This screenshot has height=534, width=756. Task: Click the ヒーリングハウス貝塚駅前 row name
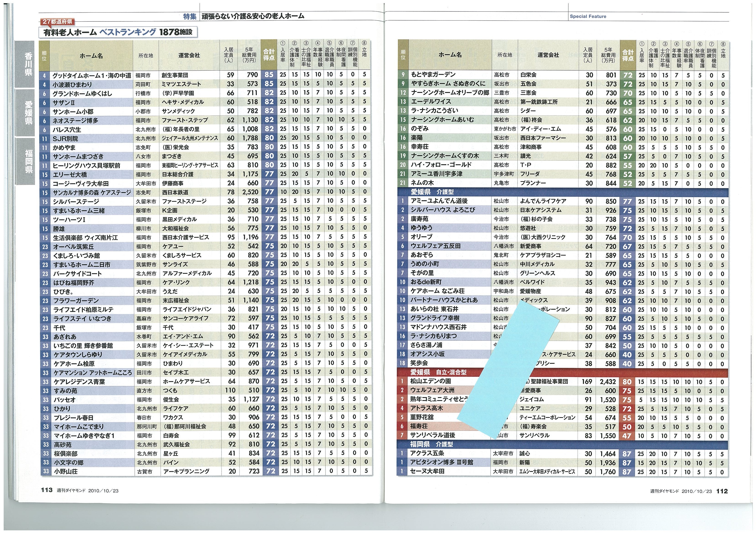tap(87, 165)
